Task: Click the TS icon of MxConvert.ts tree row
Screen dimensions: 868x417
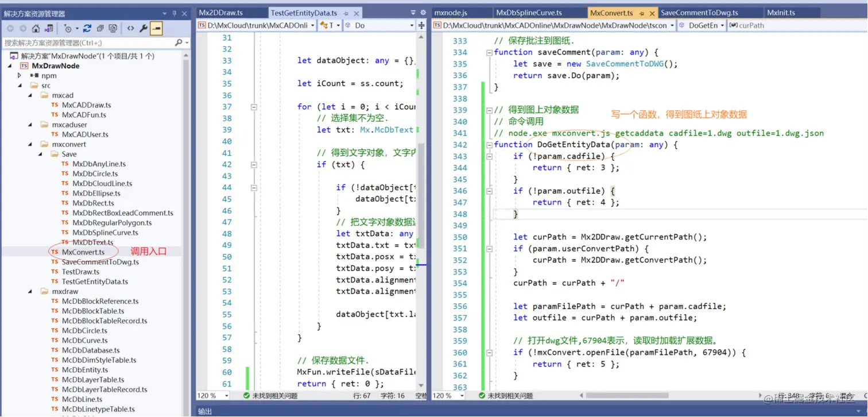Action: (55, 252)
